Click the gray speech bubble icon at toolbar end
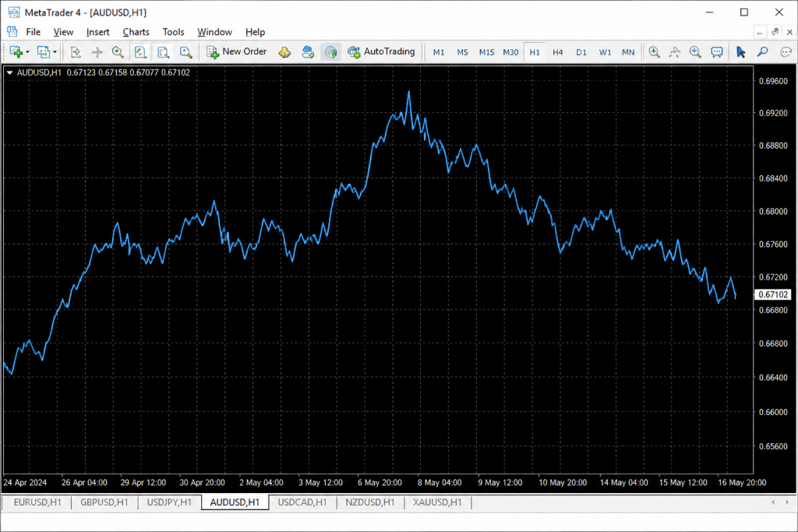The height and width of the screenshot is (532, 798). point(786,52)
